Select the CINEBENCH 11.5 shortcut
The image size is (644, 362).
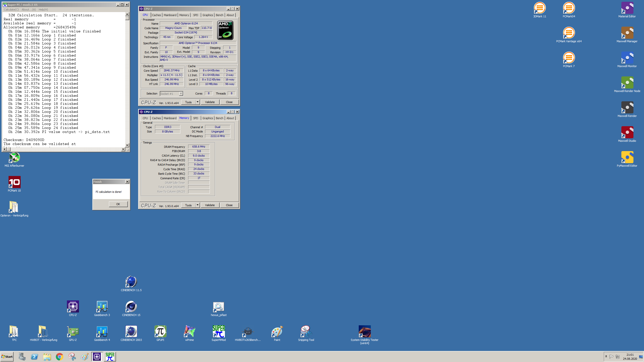click(x=131, y=284)
